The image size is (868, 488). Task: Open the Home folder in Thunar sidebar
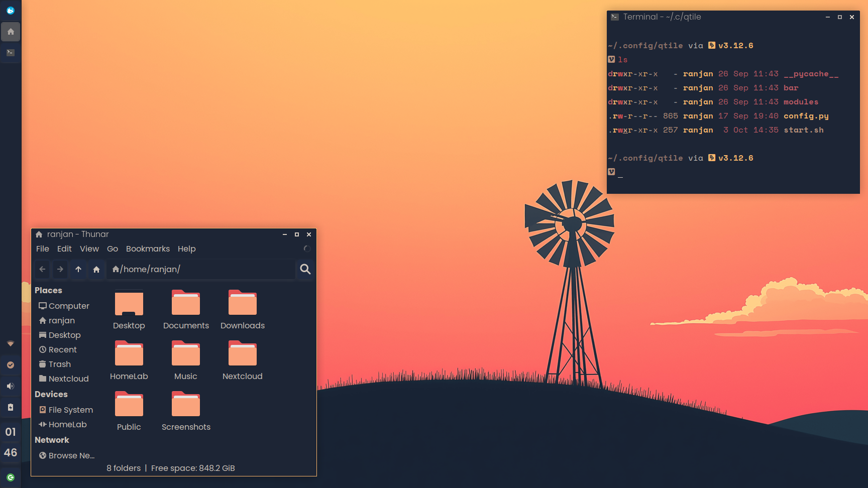point(61,320)
